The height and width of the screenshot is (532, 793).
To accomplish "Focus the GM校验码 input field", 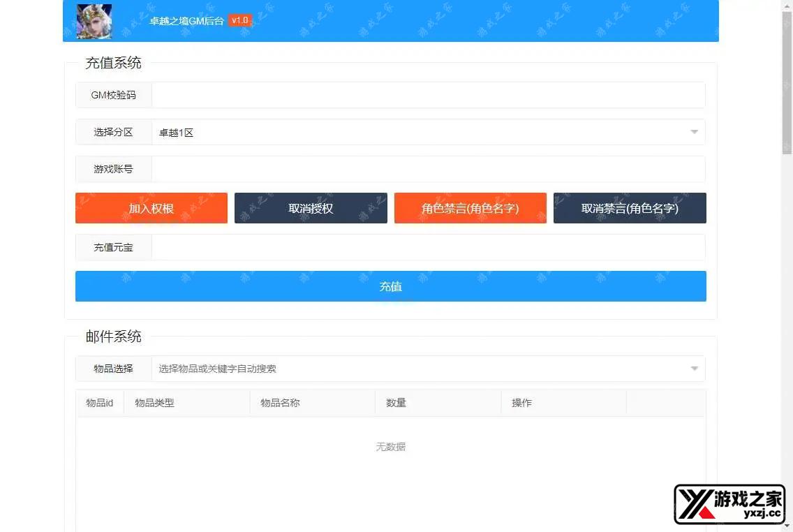I will click(x=427, y=95).
